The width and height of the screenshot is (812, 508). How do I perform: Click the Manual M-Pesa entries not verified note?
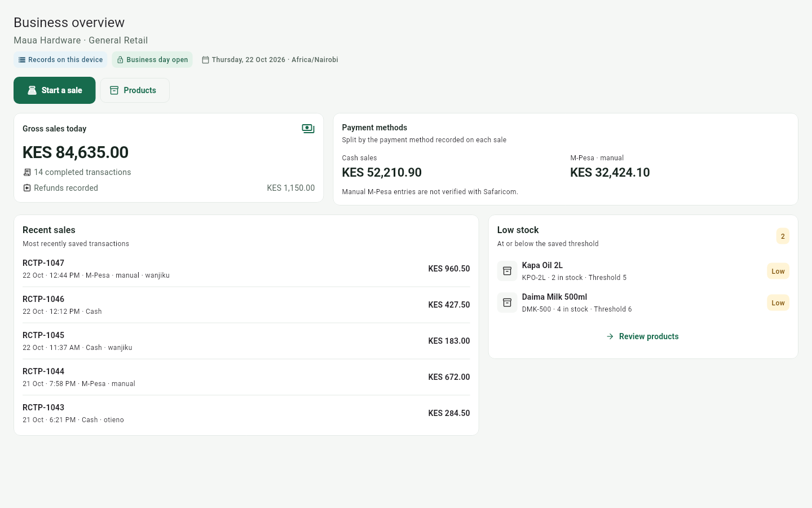[x=430, y=192]
